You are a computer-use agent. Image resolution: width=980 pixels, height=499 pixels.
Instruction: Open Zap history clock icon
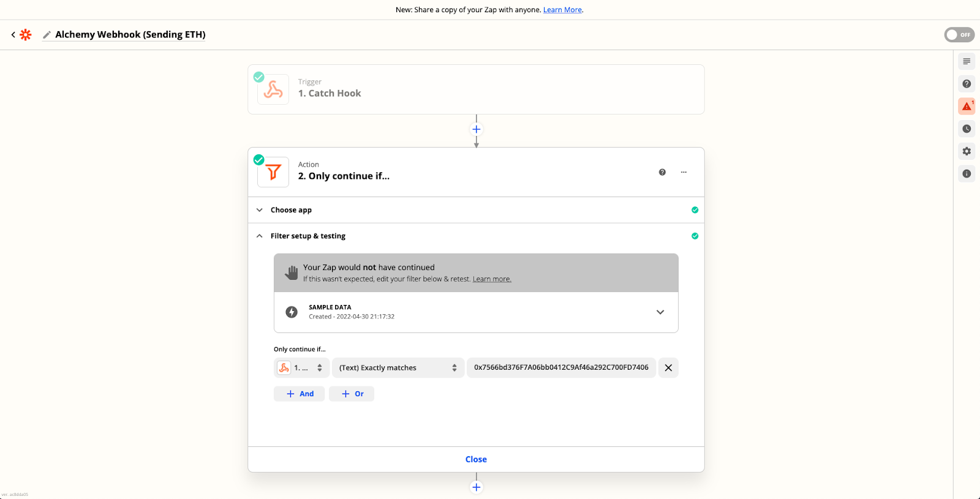[967, 129]
